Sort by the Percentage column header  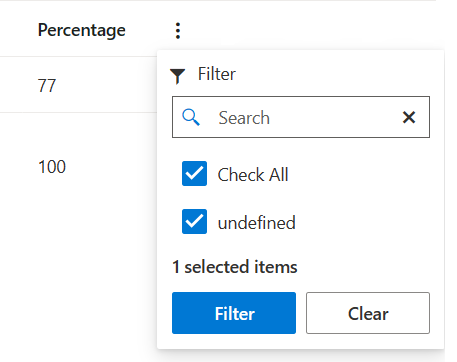coord(82,31)
